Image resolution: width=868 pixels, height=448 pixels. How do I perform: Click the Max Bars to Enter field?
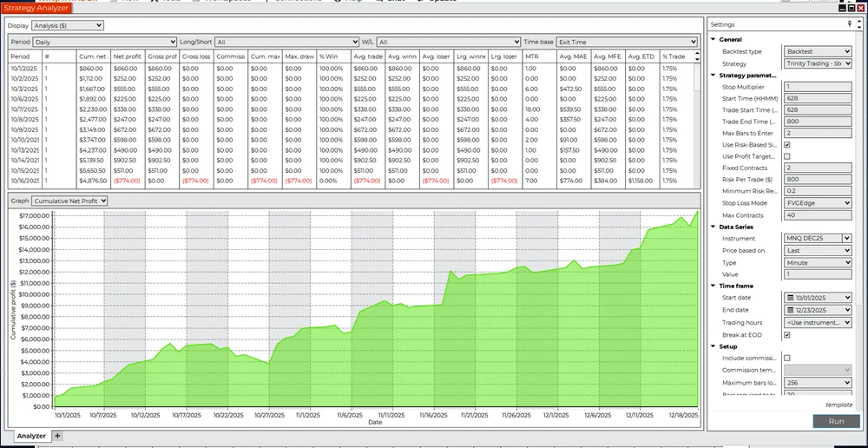[x=818, y=134]
